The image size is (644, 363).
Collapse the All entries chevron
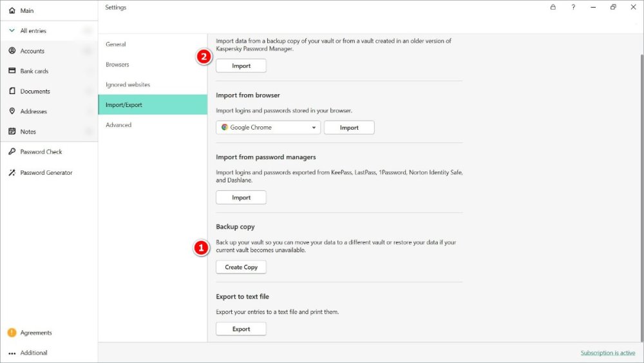[12, 31]
